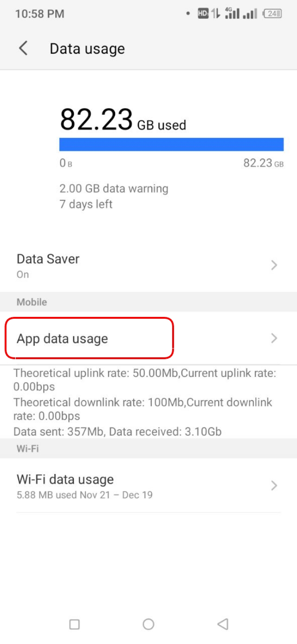Viewport: 297px width, 644px height.
Task: Expand the App data usage chevron
Action: (x=273, y=339)
